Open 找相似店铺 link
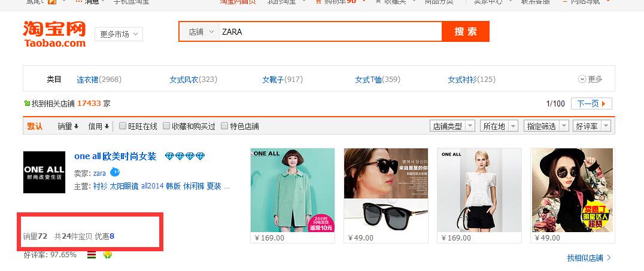 click(x=589, y=258)
